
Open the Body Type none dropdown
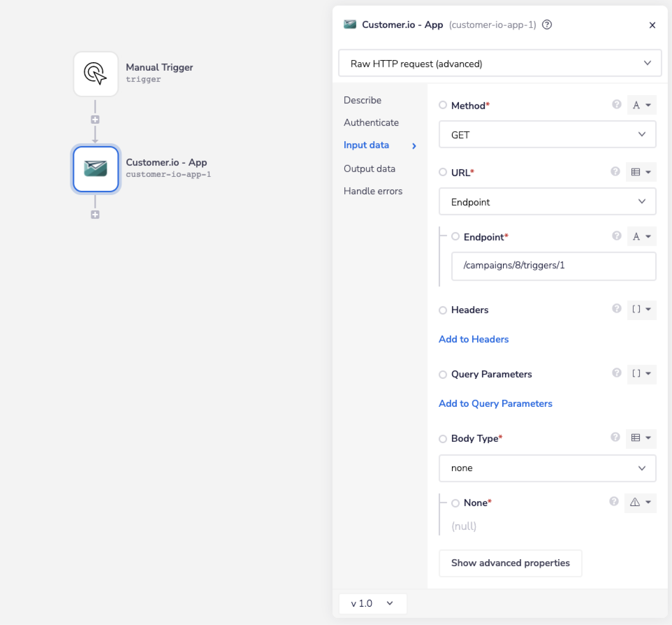[547, 468]
